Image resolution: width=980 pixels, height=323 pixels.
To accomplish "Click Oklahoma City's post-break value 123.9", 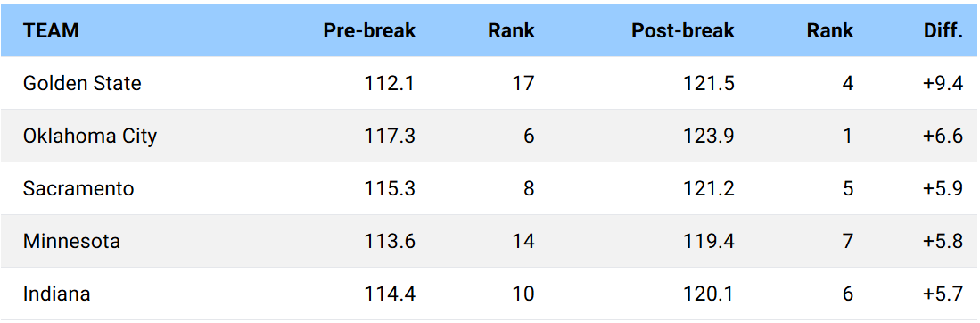I will pyautogui.click(x=709, y=136).
